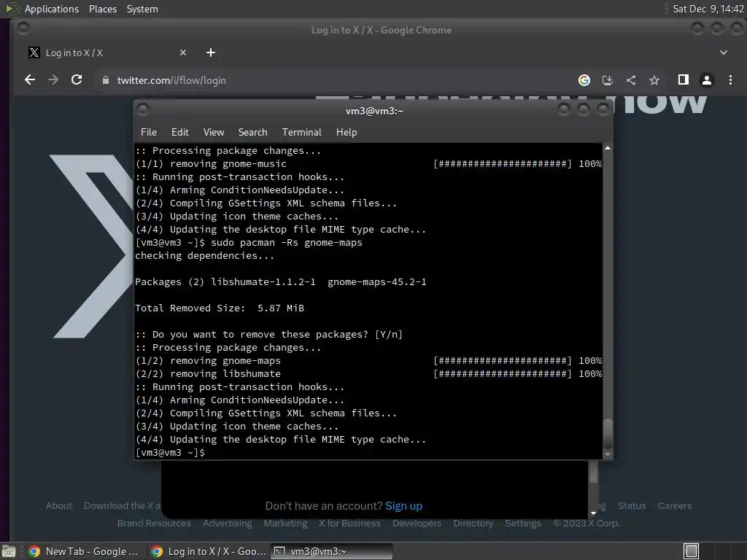Click Chrome's forward arrow button
Screen dimensions: 747x560
click(53, 80)
